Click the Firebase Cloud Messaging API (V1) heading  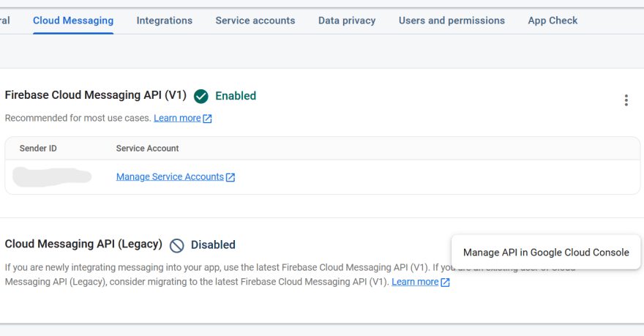click(x=96, y=95)
